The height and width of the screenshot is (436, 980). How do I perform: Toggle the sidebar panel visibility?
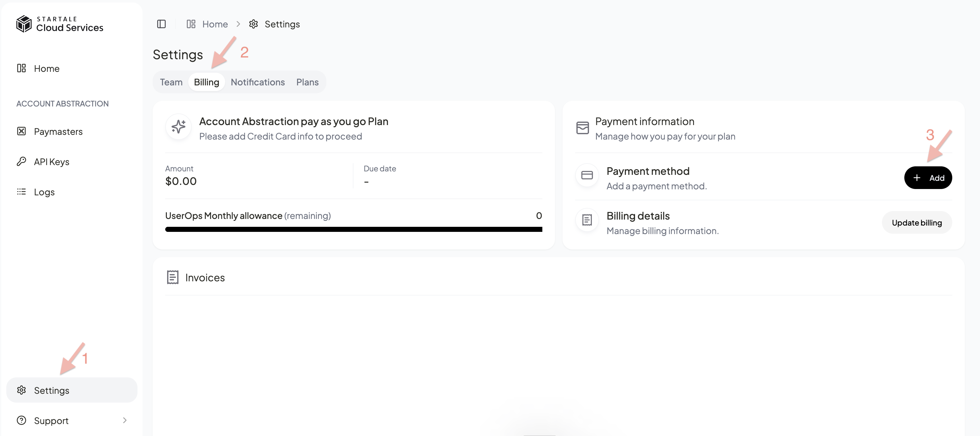pos(161,24)
